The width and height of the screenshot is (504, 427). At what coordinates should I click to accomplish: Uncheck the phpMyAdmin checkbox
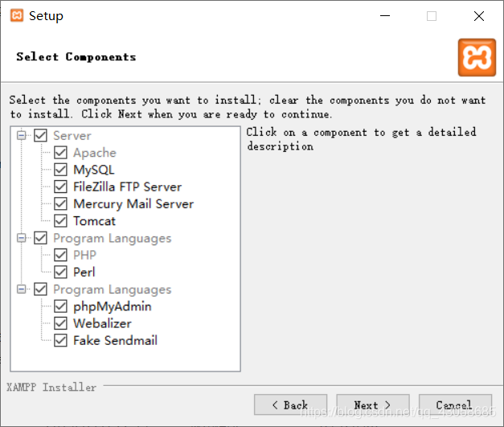[60, 306]
